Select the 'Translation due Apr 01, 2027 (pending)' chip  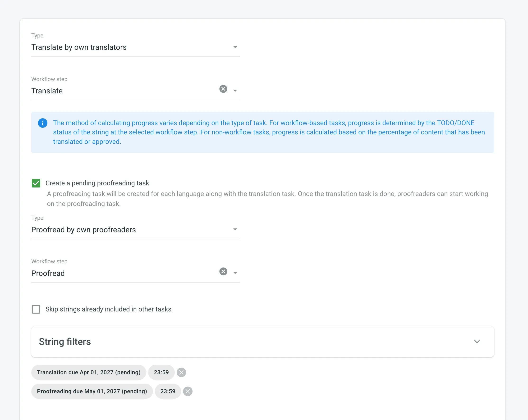point(89,372)
